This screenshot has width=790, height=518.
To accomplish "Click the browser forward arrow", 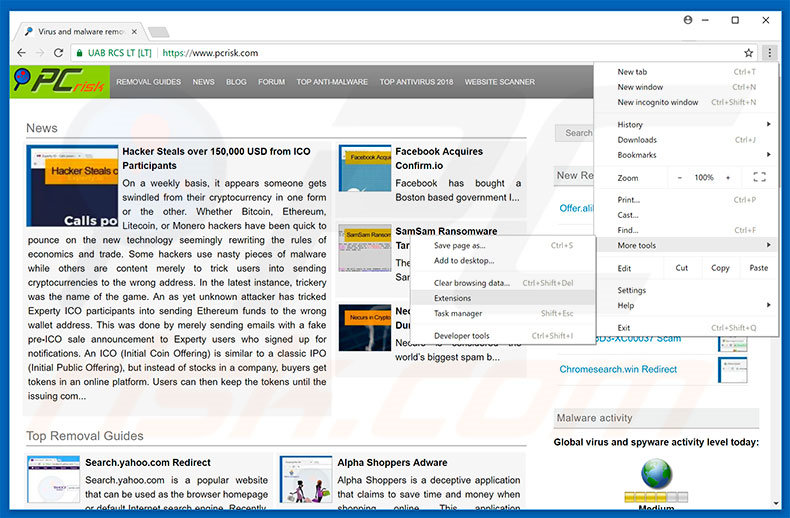I will point(40,52).
